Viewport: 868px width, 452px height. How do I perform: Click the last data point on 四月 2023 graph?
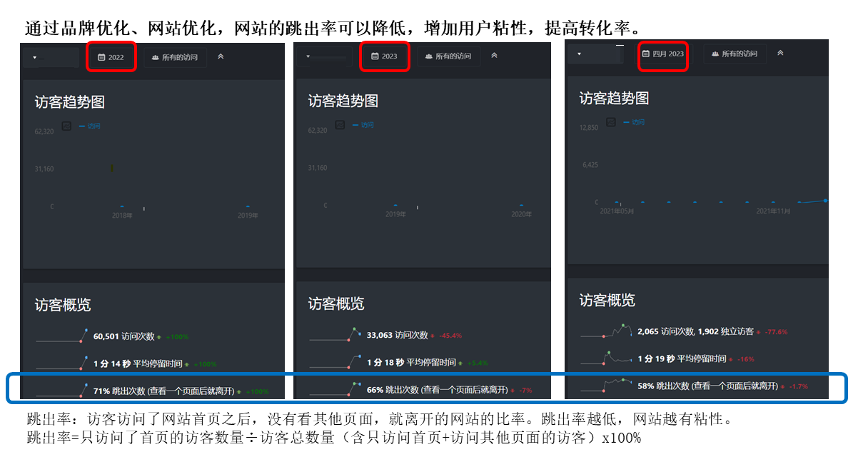tap(825, 201)
